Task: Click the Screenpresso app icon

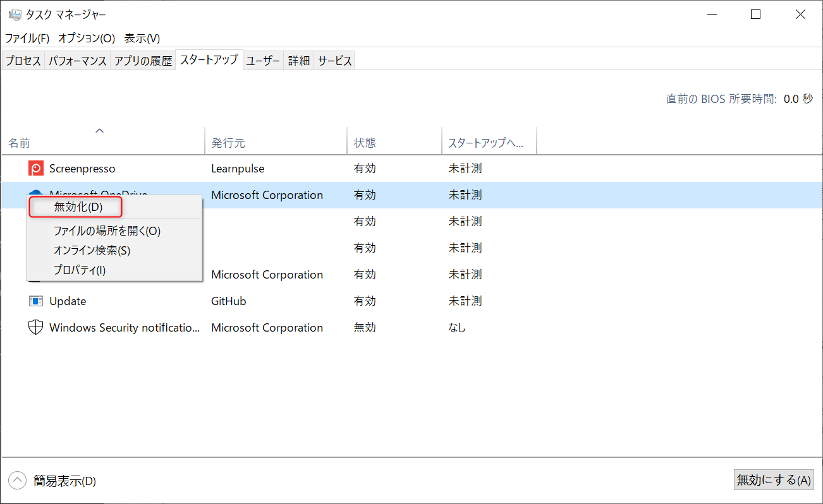Action: tap(36, 169)
